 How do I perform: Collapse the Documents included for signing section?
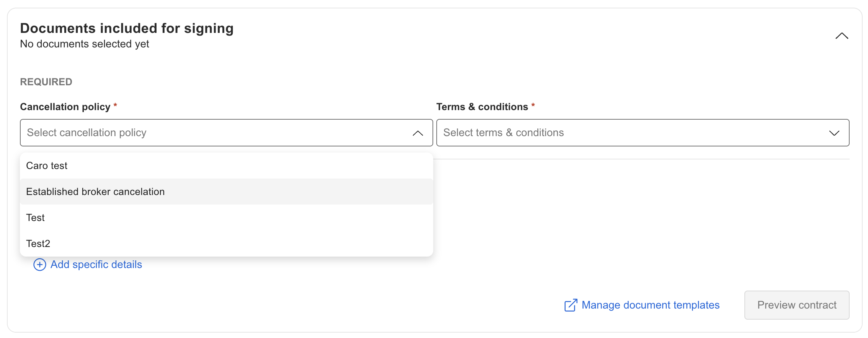click(842, 36)
